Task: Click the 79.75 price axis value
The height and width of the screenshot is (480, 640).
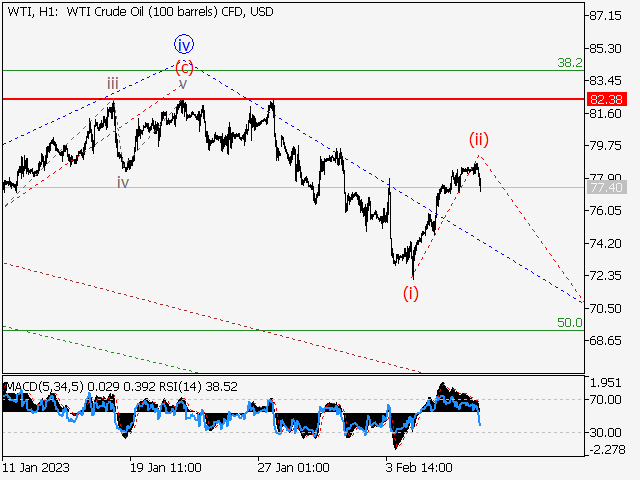Action: (606, 146)
